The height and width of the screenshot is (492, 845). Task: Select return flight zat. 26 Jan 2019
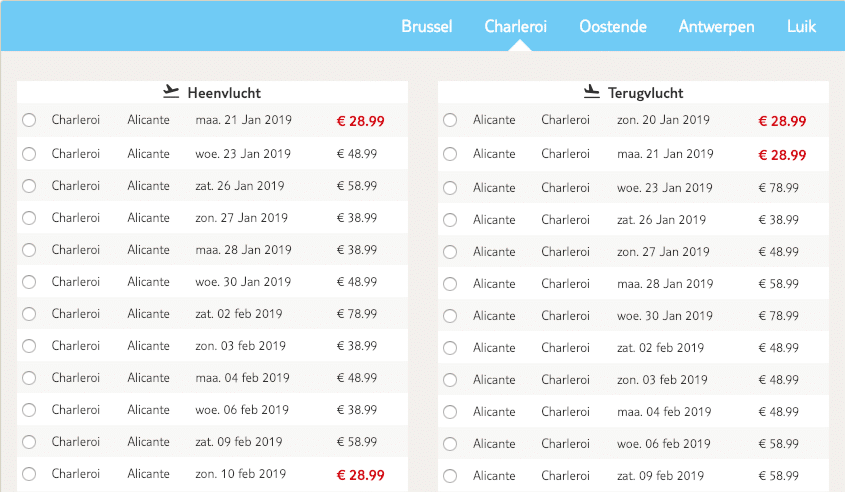click(450, 220)
